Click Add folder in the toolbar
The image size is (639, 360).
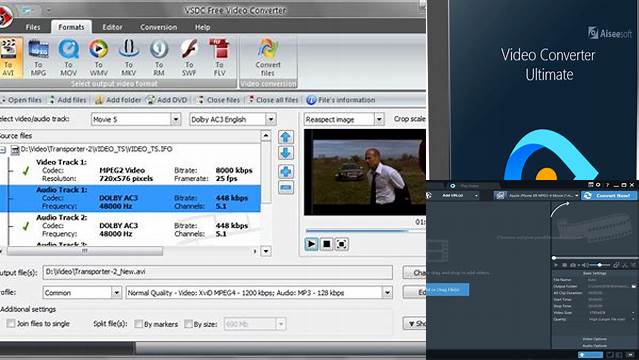point(118,100)
